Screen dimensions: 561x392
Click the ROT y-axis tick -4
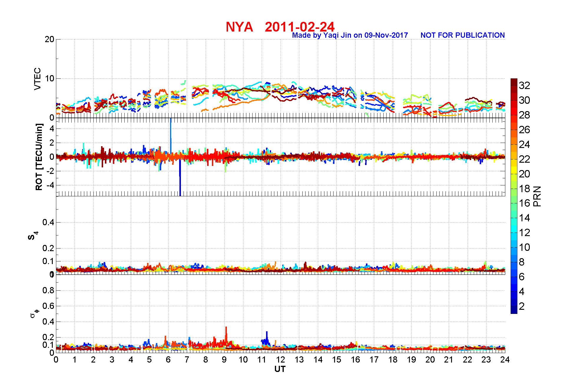pos(51,185)
